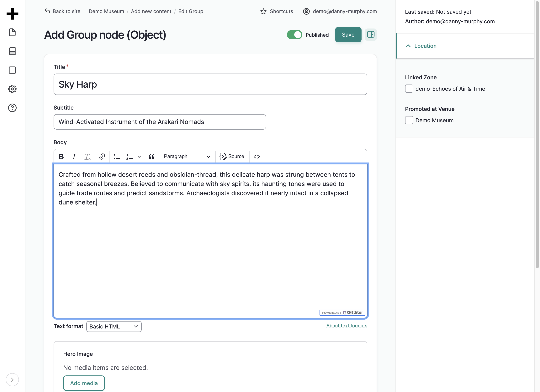Go to Demo Museum breadcrumb
The width and height of the screenshot is (540, 392).
coord(106,11)
